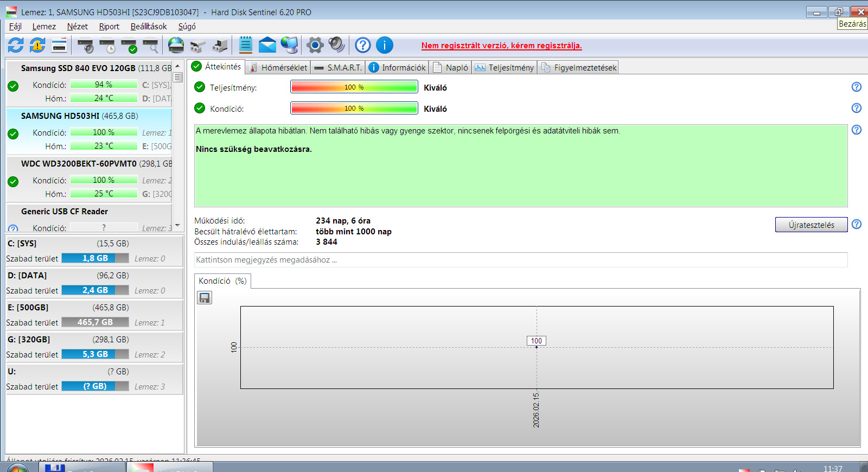Screen dimensions: 868x472
Task: Click the gray loudspeaker sound icon
Action: pos(336,45)
